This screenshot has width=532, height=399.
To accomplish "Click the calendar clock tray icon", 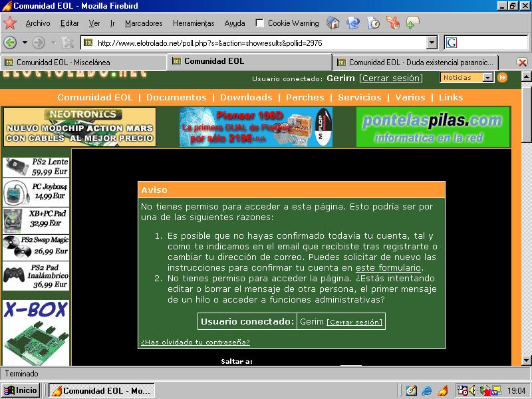I will pos(462,390).
